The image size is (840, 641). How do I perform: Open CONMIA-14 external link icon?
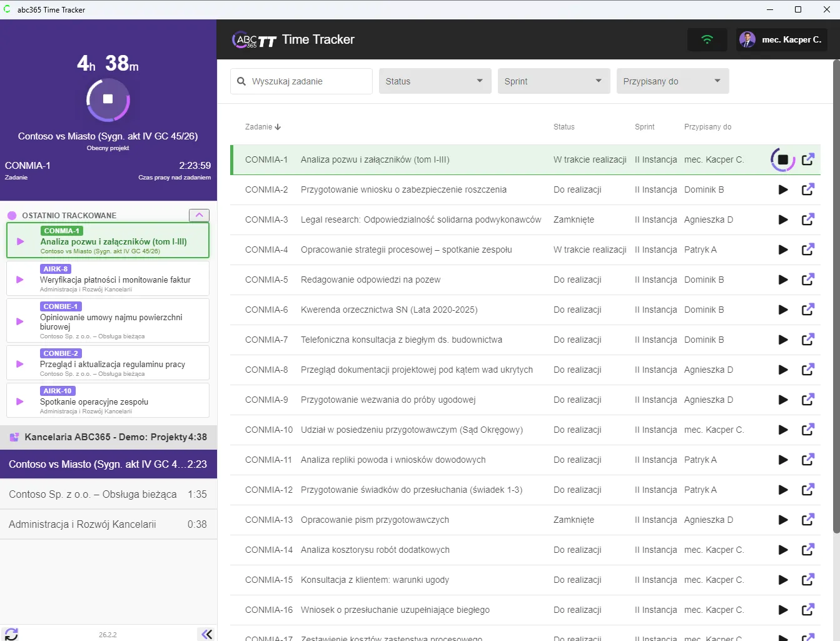(808, 549)
